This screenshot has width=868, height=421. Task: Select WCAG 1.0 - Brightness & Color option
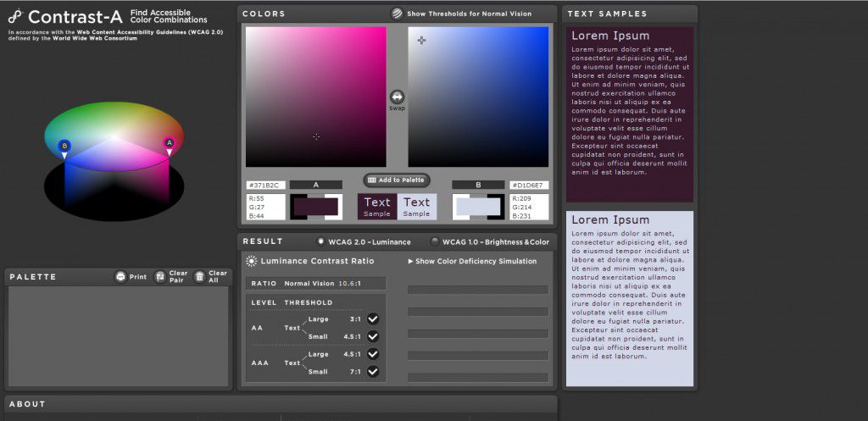click(x=434, y=241)
